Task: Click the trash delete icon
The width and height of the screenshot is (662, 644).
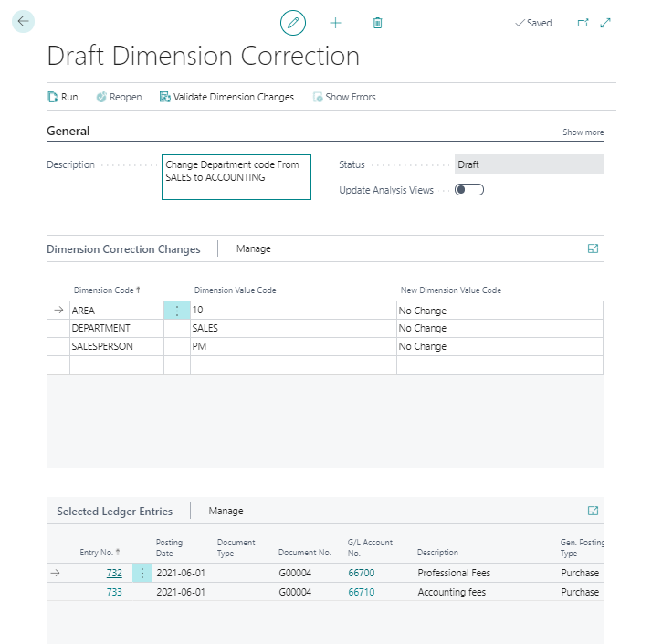Action: [x=378, y=23]
